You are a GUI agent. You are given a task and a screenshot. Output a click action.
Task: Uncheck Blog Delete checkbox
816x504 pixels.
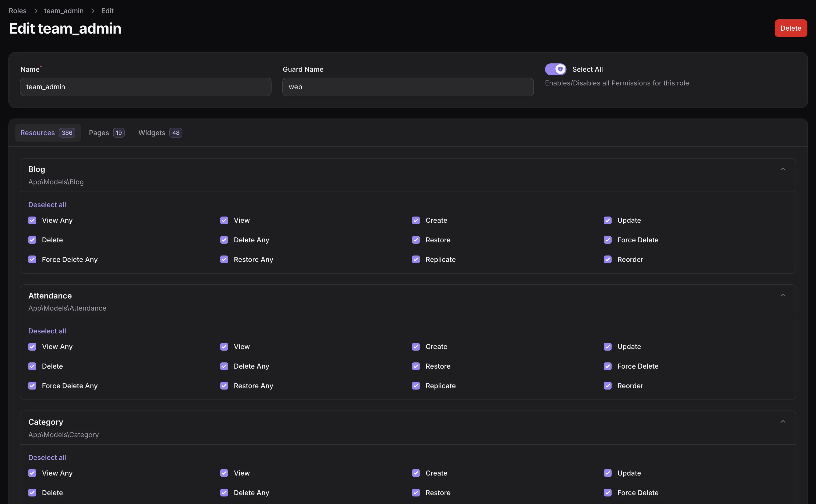32,240
